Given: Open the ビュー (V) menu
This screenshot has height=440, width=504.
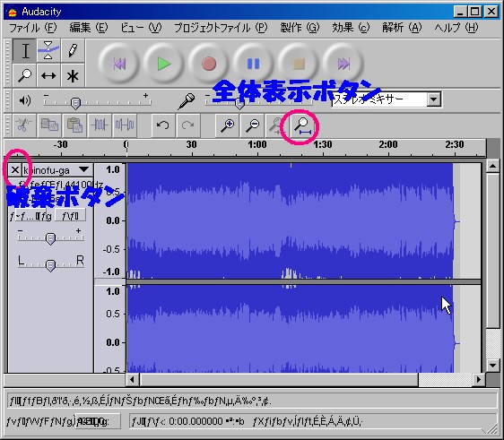Looking at the screenshot, I should click(141, 28).
